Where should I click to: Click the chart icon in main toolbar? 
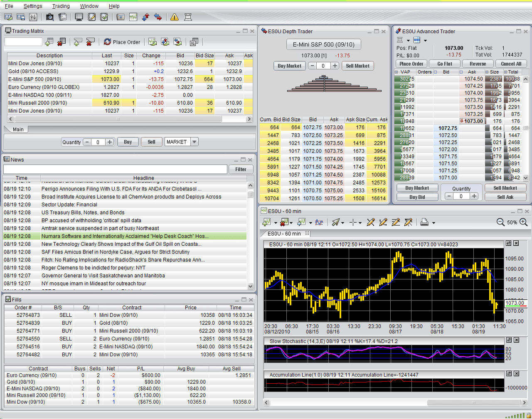point(133,17)
